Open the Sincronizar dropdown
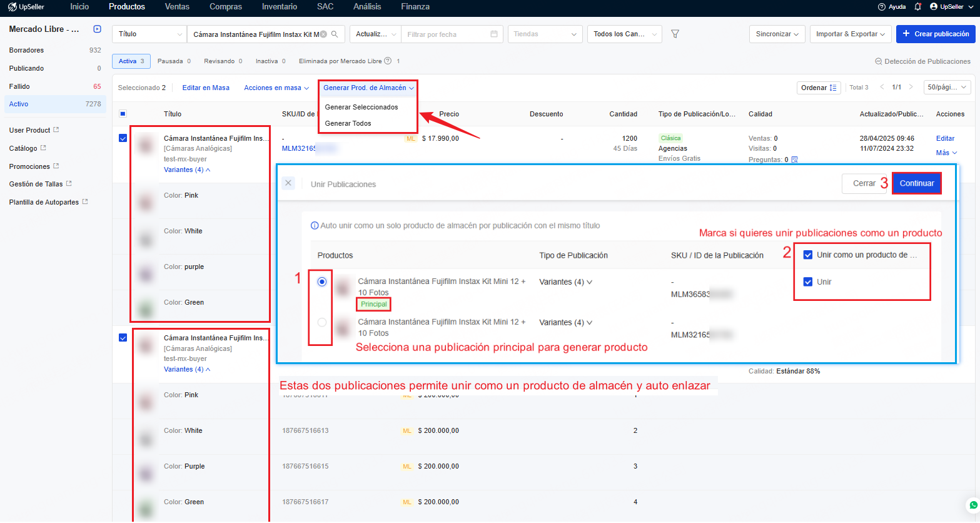Screen dimensions: 980x523 pos(777,34)
